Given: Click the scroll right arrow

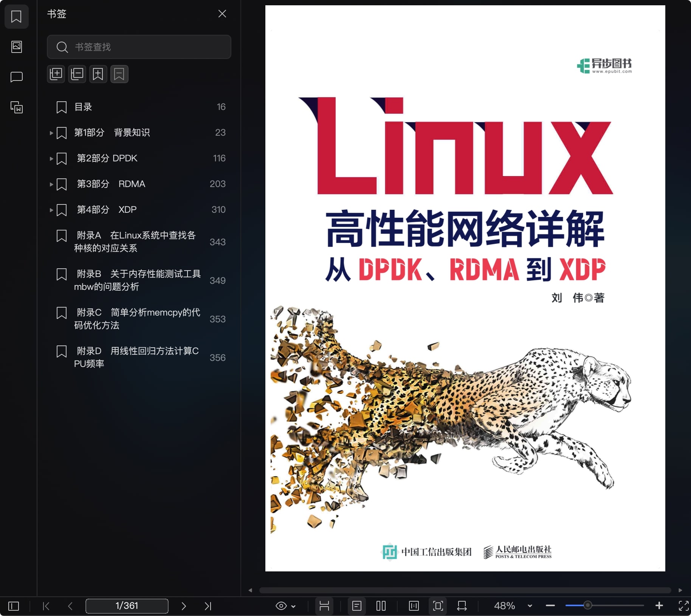Looking at the screenshot, I should [680, 590].
